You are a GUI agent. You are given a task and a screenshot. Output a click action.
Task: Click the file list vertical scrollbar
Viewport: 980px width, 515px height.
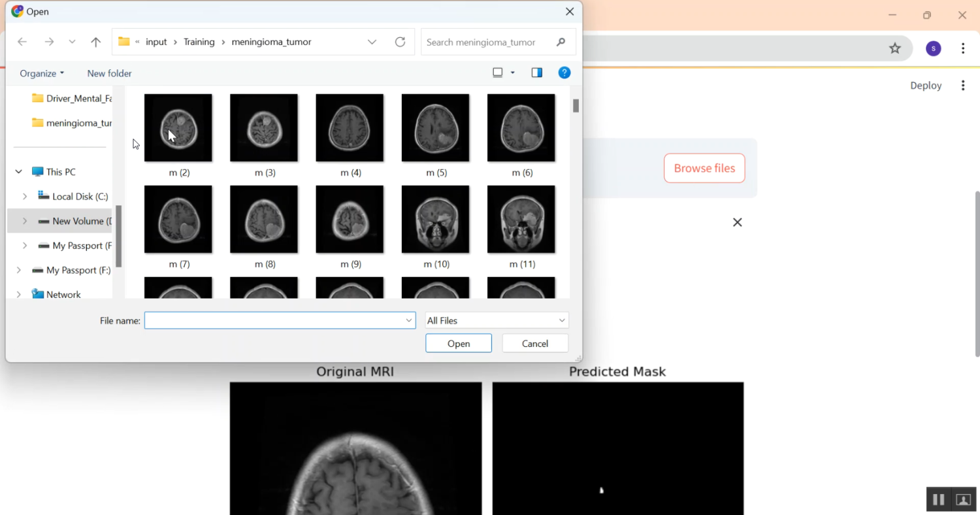(x=576, y=196)
